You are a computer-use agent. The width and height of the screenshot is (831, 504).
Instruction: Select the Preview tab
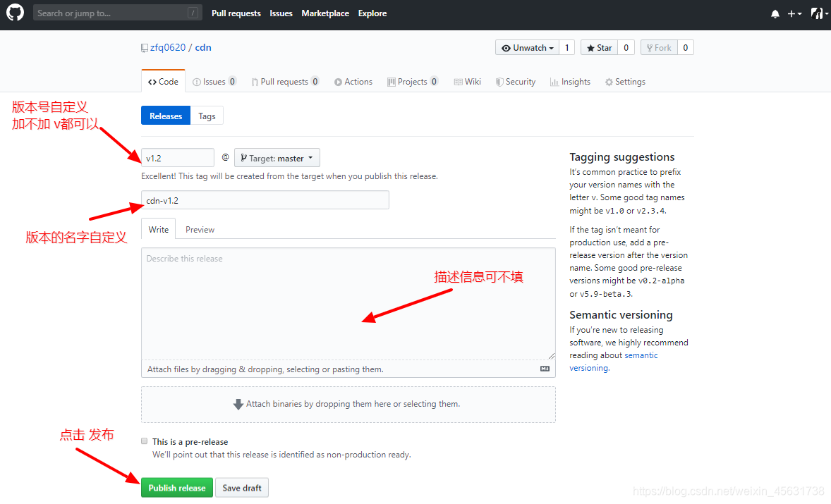(x=200, y=229)
